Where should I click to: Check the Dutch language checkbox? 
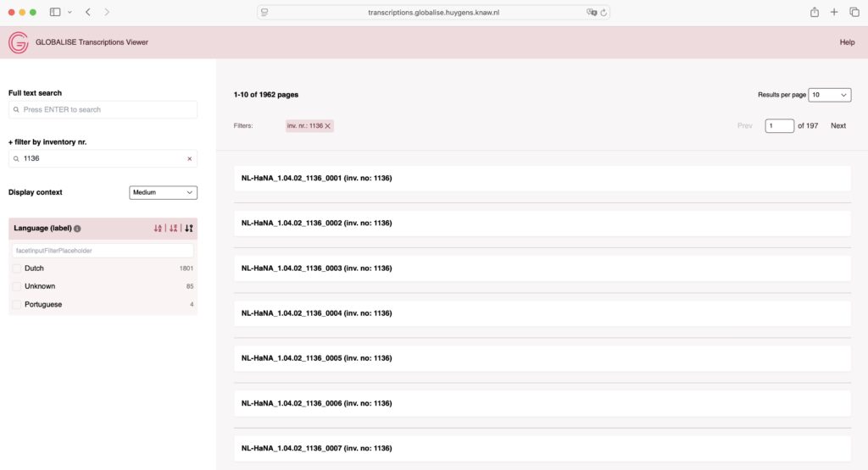coord(17,268)
